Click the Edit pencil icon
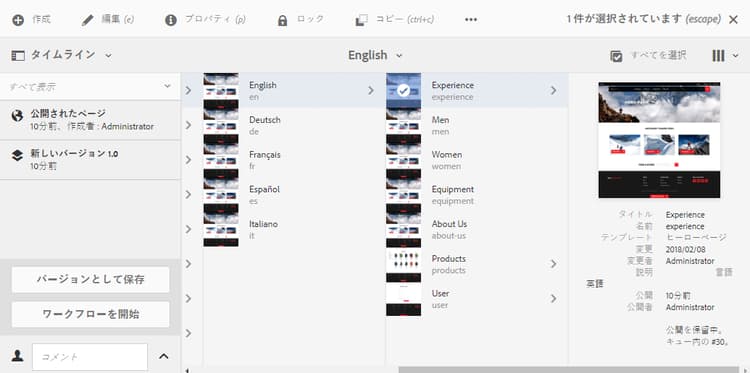750x373 pixels. [x=88, y=20]
